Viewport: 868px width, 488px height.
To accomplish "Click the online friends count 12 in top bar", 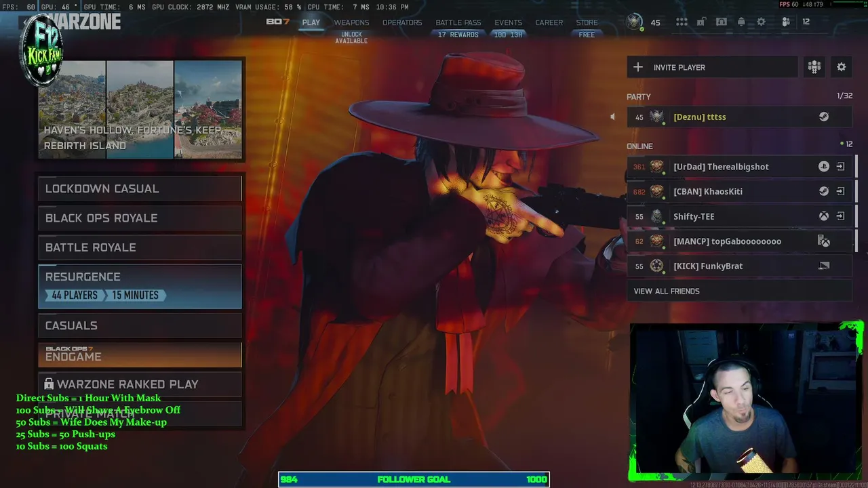I will 806,22.
